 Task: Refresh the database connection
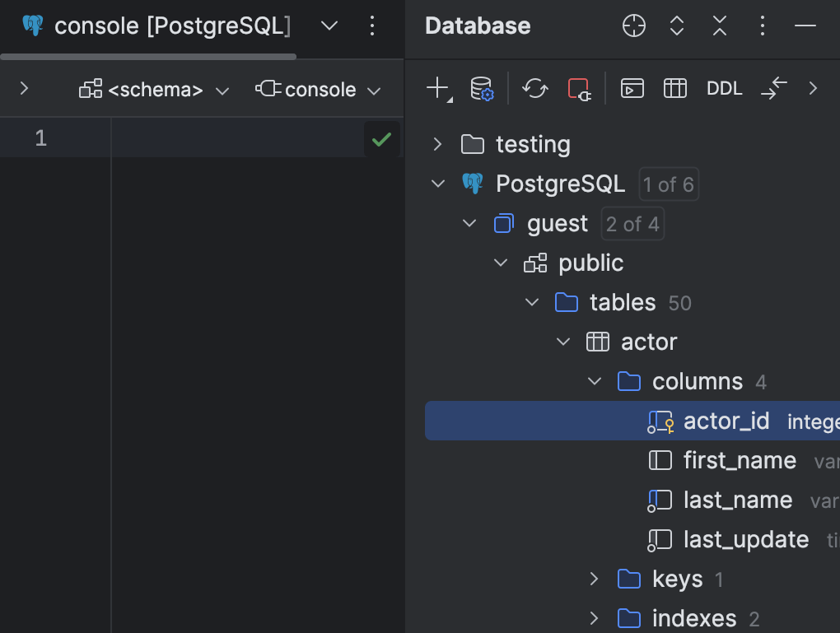[534, 88]
